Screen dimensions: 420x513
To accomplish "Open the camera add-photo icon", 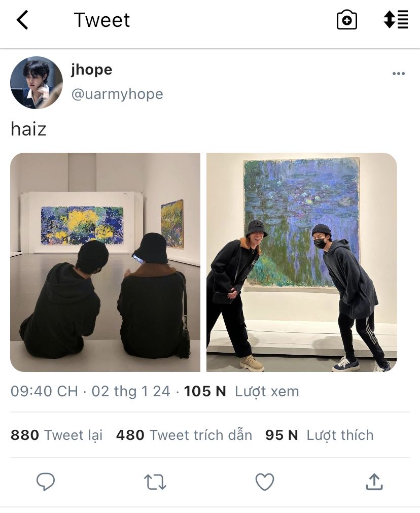I will (347, 20).
